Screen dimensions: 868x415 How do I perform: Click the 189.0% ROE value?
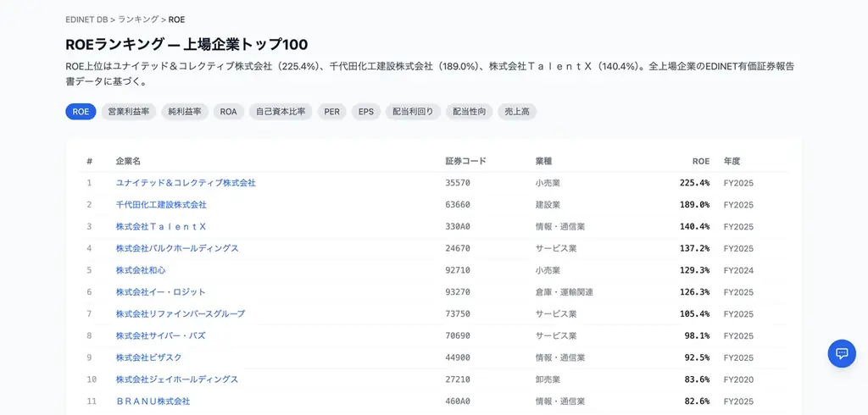(695, 205)
